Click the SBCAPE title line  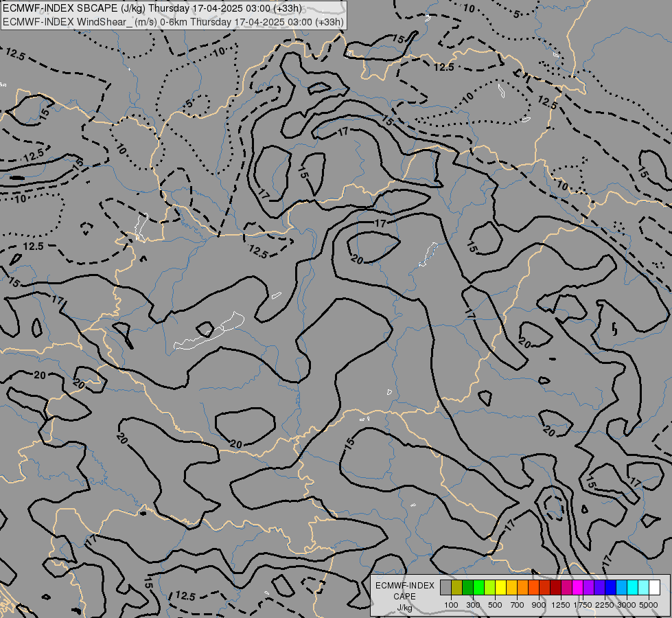click(152, 8)
